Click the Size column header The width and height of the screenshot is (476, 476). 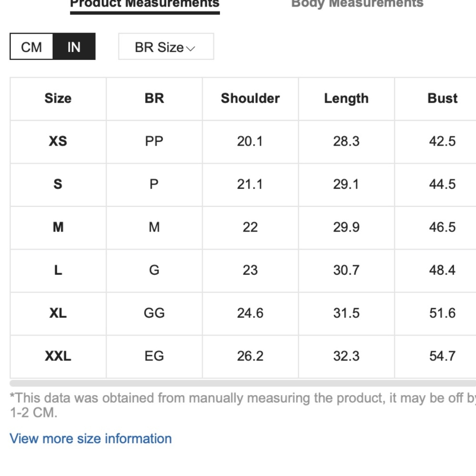pos(58,99)
